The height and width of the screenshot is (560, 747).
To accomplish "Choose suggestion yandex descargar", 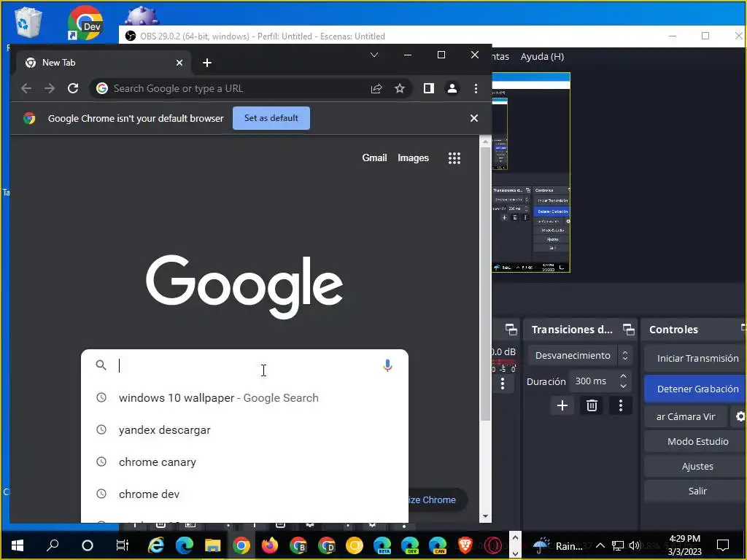I will point(245,430).
